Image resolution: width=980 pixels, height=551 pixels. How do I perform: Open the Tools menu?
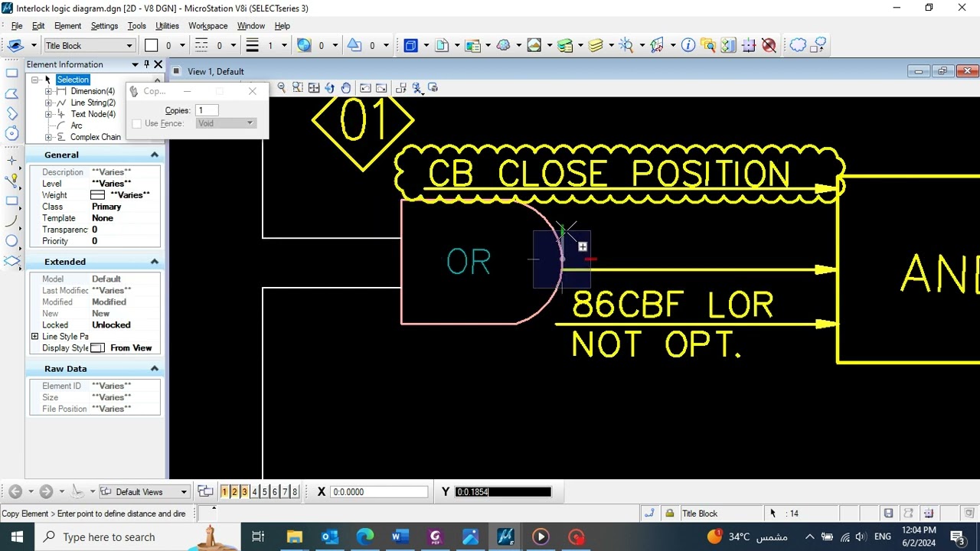coord(136,26)
